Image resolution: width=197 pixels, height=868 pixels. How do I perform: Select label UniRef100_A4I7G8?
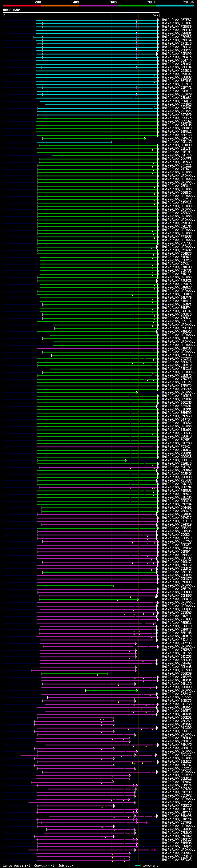point(177,704)
